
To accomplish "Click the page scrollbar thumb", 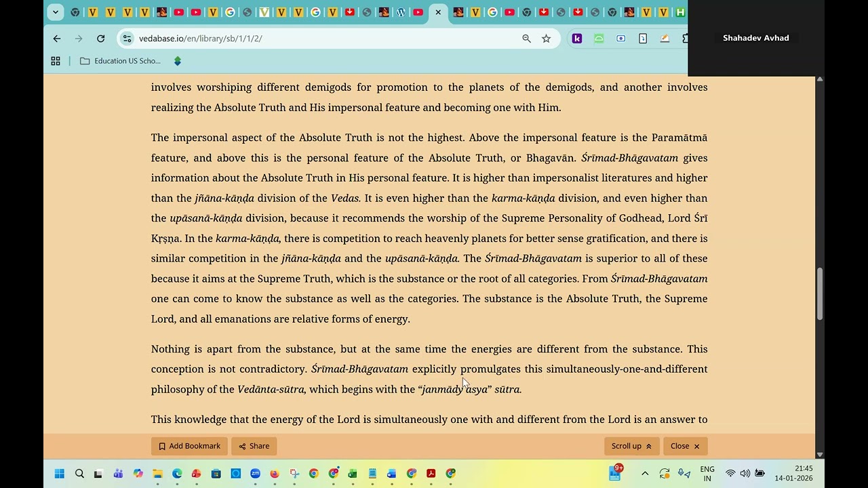I will pos(819,293).
